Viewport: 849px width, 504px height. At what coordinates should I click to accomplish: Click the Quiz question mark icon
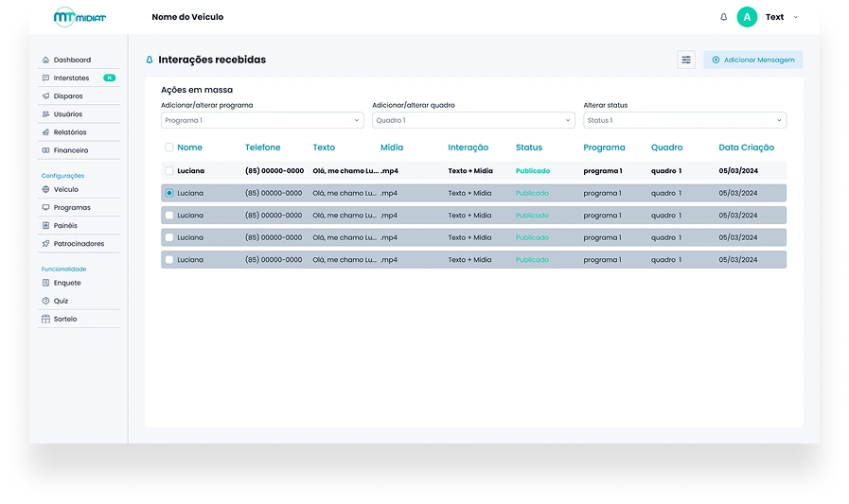45,301
